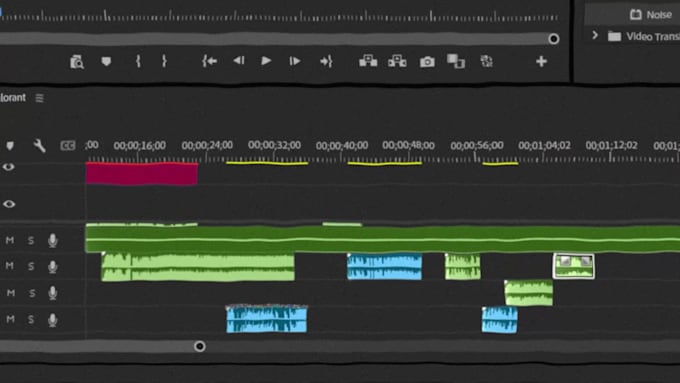Toggle visibility of the empty video track
Image resolution: width=680 pixels, height=383 pixels.
coord(9,204)
